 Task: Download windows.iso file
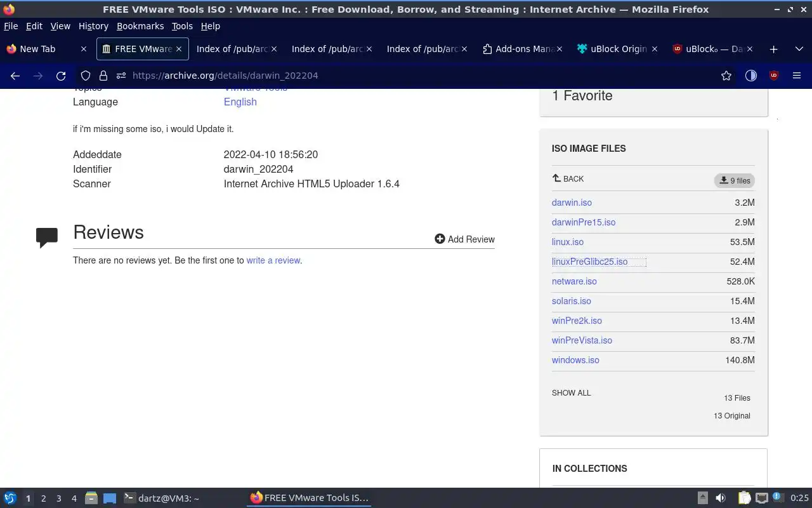click(575, 360)
